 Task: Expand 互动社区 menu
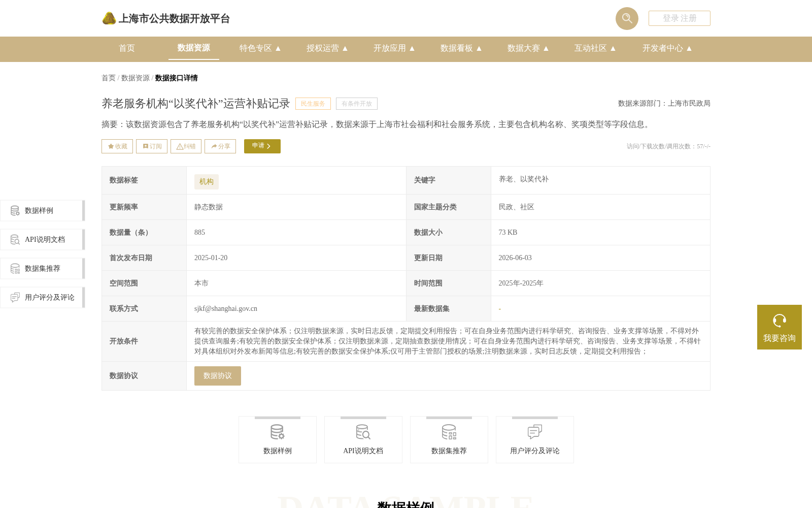point(595,48)
